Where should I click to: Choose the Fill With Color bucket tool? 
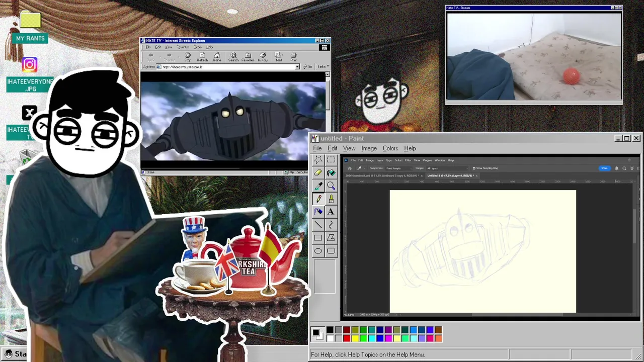pos(331,172)
